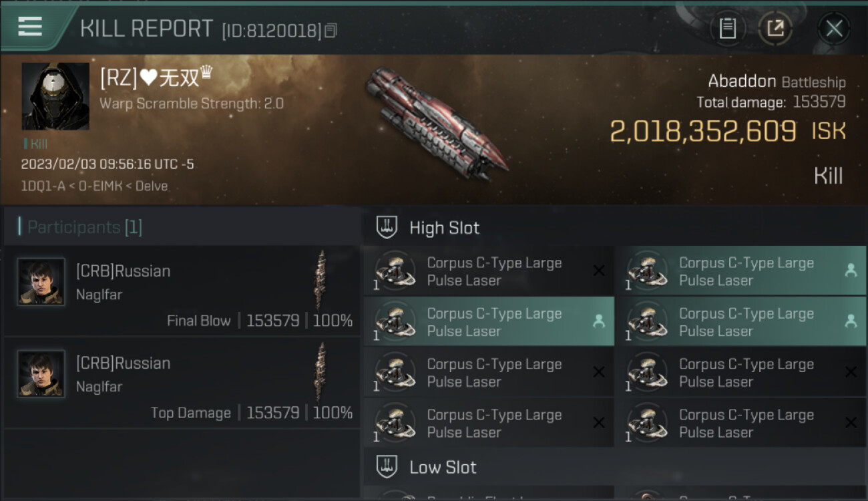The width and height of the screenshot is (868, 501).
Task: Select the Participants [1] header
Action: point(84,227)
